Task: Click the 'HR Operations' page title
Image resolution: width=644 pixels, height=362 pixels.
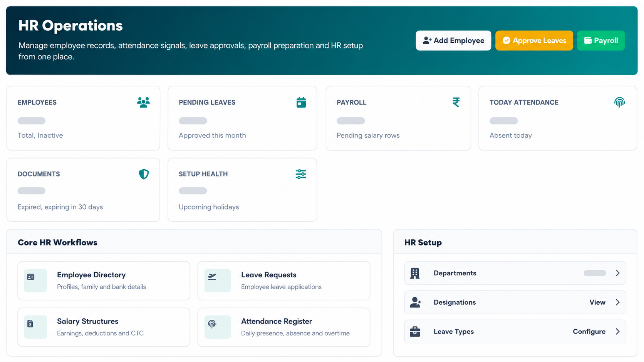Action: pyautogui.click(x=70, y=26)
